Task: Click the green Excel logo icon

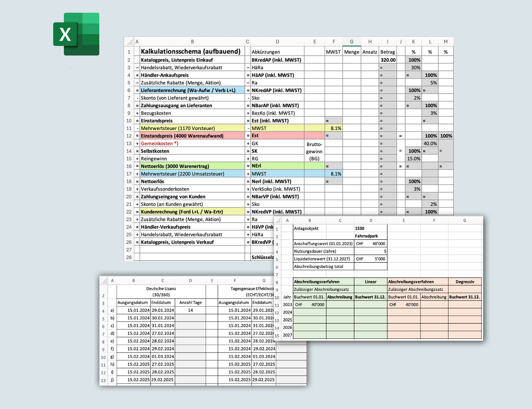Action: tap(76, 34)
